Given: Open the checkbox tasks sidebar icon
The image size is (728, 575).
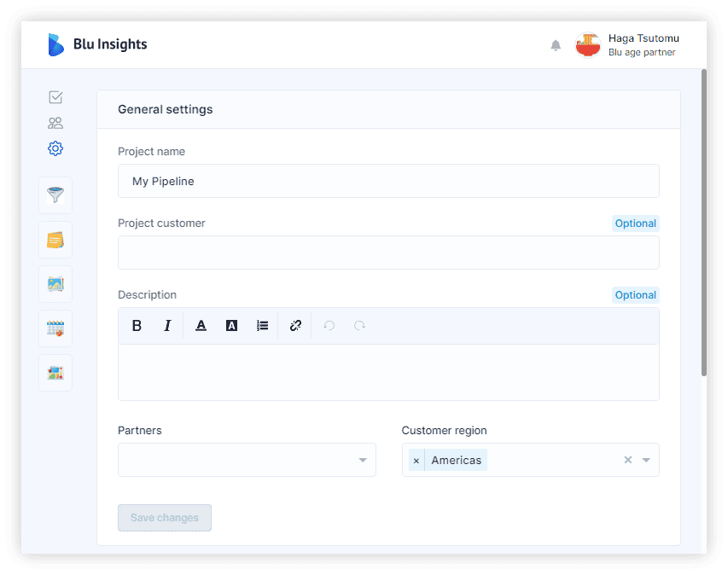Looking at the screenshot, I should (55, 97).
